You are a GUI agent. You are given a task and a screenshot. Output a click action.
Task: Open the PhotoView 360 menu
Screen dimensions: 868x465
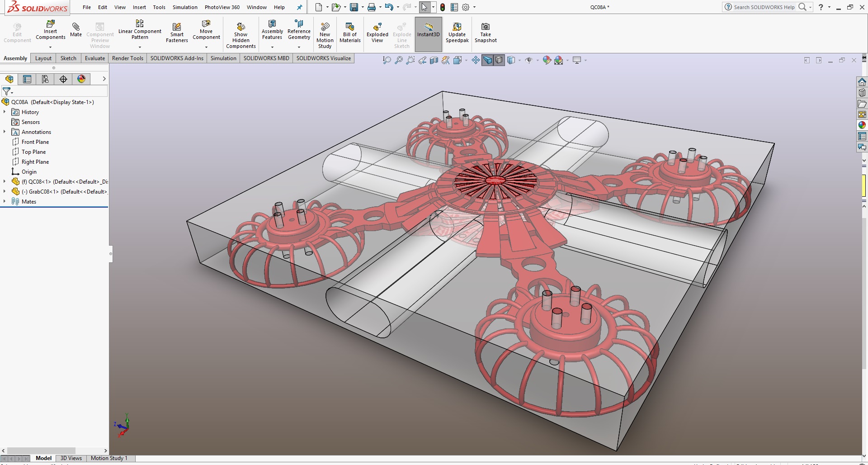click(x=222, y=7)
